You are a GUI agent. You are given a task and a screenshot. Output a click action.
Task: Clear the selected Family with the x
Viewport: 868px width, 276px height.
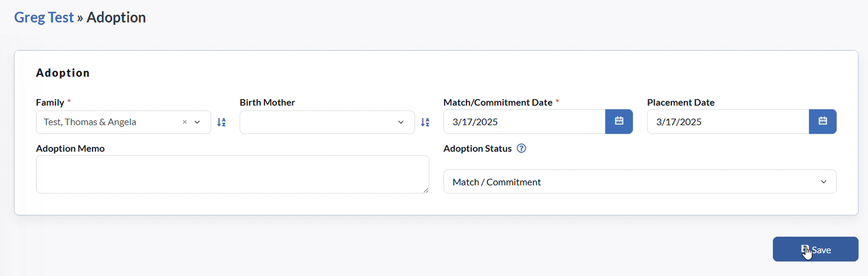tap(185, 122)
